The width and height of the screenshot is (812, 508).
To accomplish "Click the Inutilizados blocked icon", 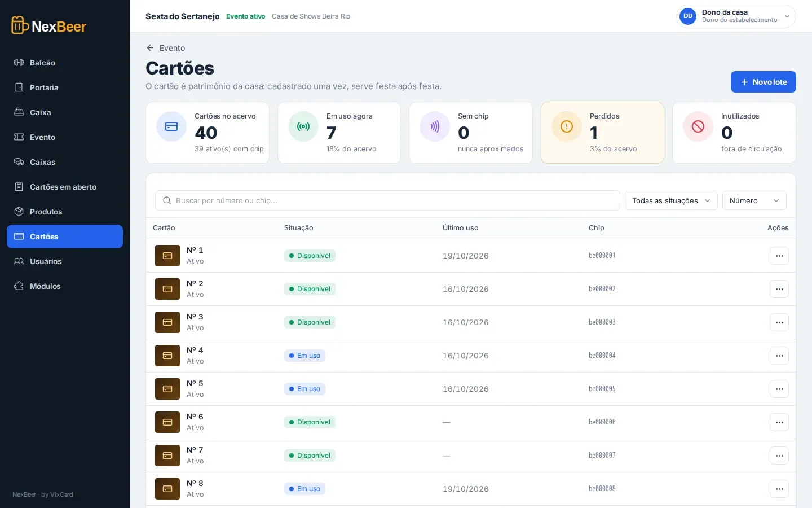I will [698, 126].
